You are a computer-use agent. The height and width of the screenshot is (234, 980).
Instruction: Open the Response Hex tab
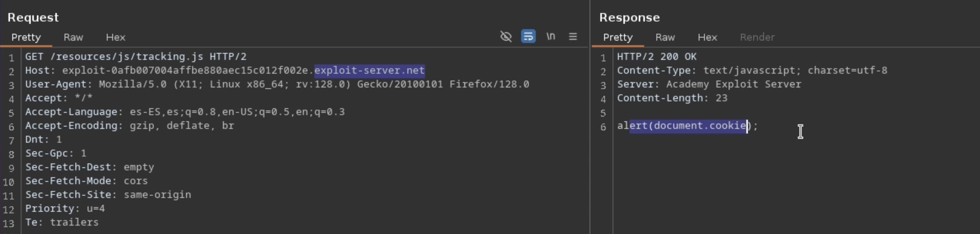click(x=707, y=37)
